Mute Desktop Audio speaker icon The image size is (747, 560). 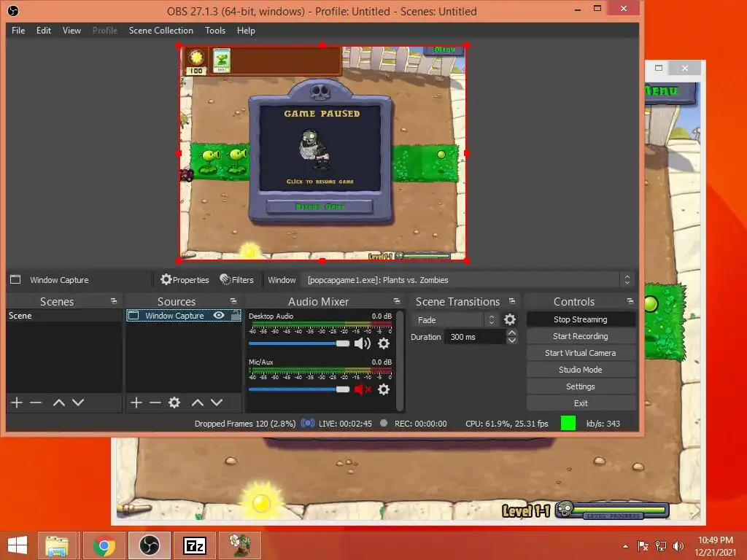click(x=363, y=343)
